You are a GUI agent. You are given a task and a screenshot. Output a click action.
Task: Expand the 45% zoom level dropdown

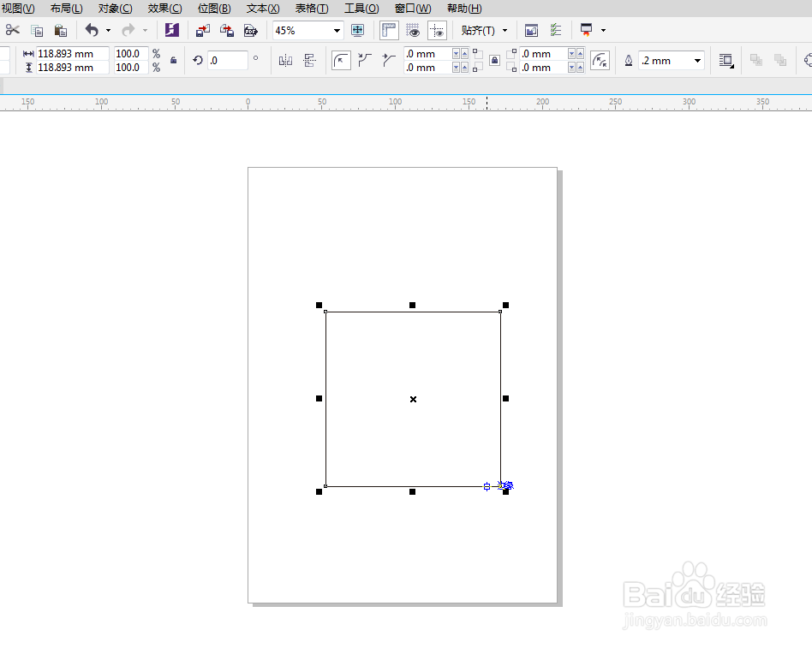pyautogui.click(x=337, y=31)
